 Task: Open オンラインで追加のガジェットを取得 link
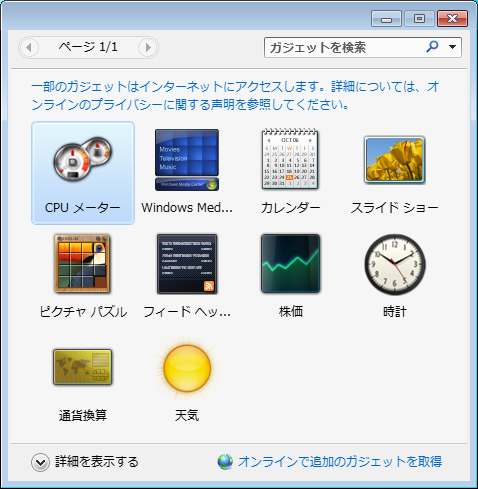pyautogui.click(x=340, y=462)
